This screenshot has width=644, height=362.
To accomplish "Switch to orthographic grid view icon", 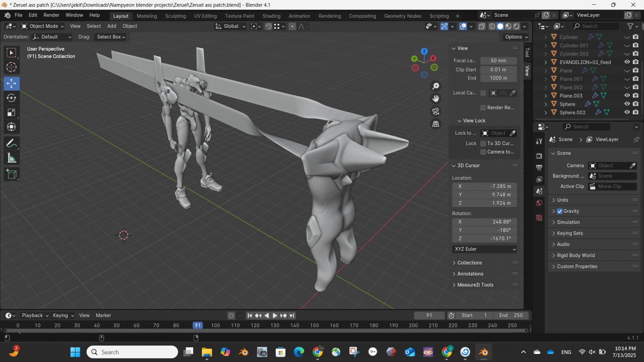I will pyautogui.click(x=436, y=124).
